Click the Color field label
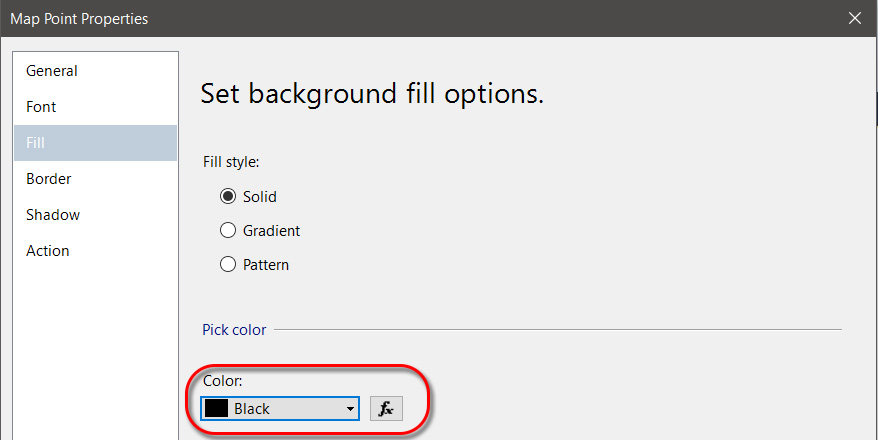 [223, 381]
